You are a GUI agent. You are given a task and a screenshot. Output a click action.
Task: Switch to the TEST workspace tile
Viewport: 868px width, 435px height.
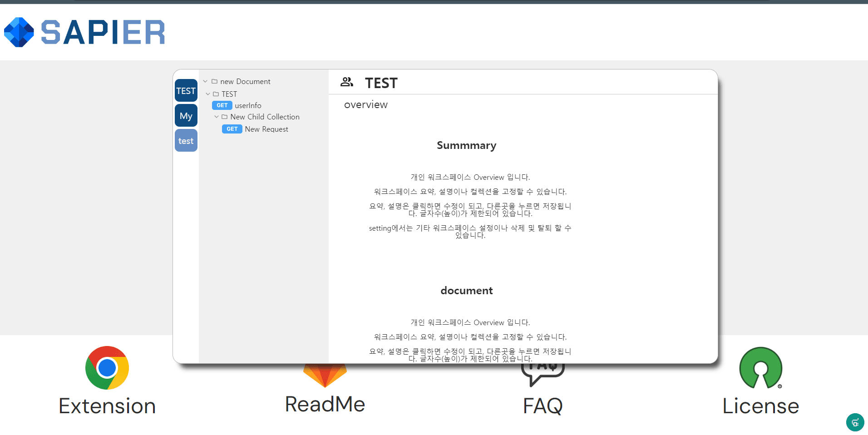186,90
